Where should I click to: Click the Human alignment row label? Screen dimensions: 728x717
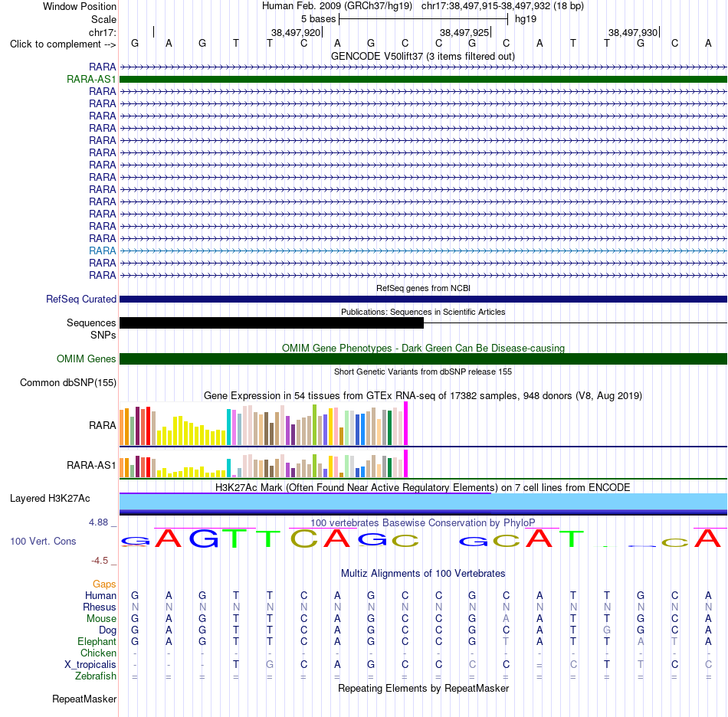pos(100,596)
